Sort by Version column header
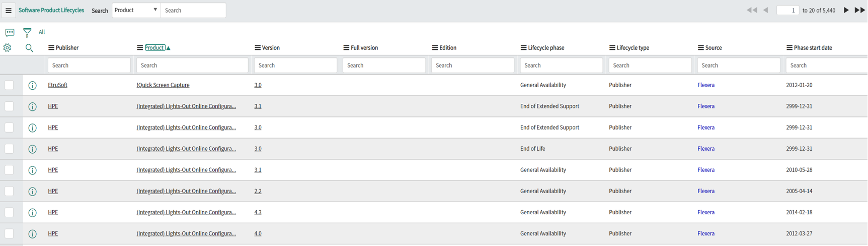868x246 pixels. click(x=271, y=48)
